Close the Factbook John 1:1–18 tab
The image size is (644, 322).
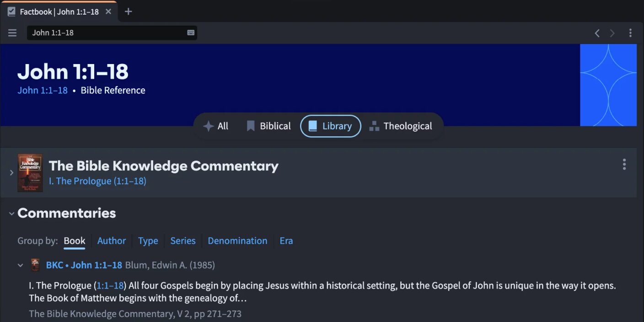[108, 11]
